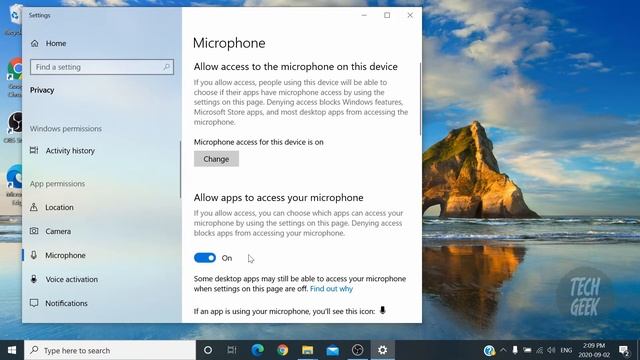Minimize the Settings window
The height and width of the screenshot is (360, 640).
tap(364, 15)
